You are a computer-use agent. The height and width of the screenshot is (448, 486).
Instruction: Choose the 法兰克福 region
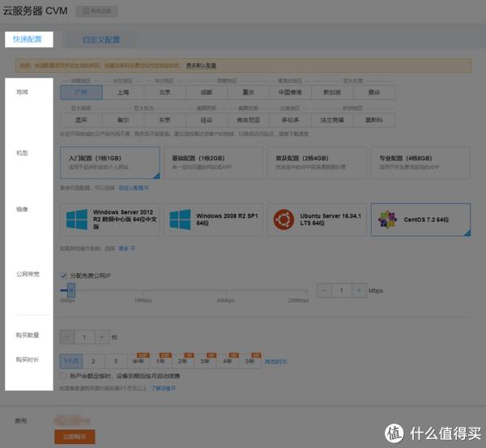click(x=332, y=120)
